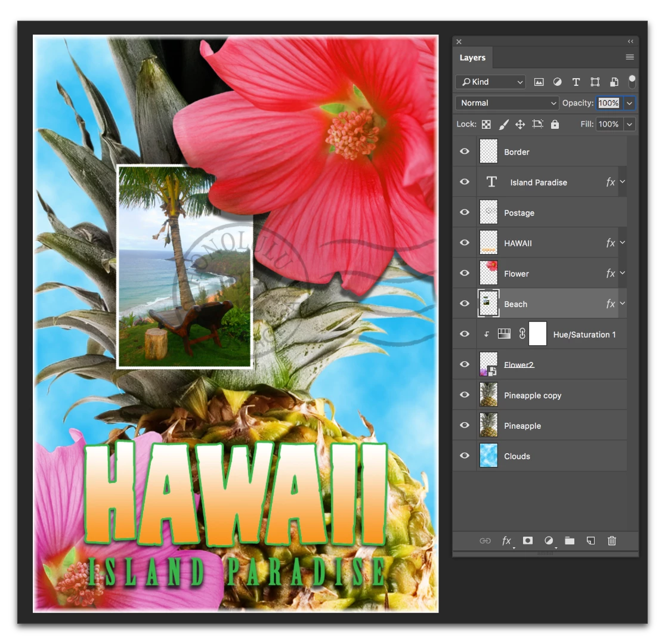This screenshot has width=665, height=644.
Task: Expand Island Paradise layer effects
Action: pos(623,181)
